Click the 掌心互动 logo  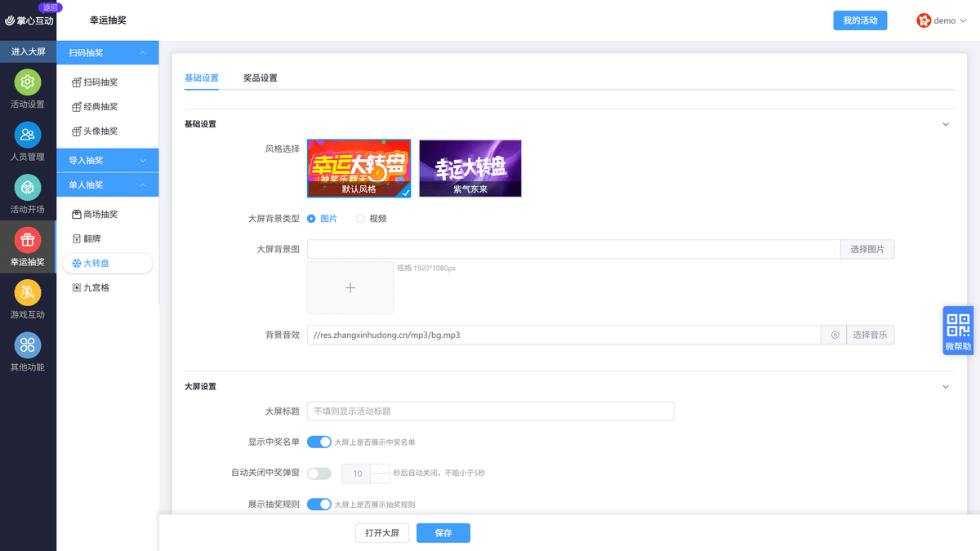tap(29, 20)
